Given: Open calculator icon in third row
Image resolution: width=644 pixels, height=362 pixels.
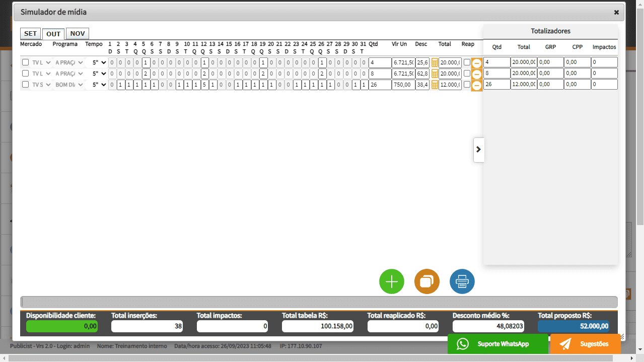Looking at the screenshot, I should [435, 85].
